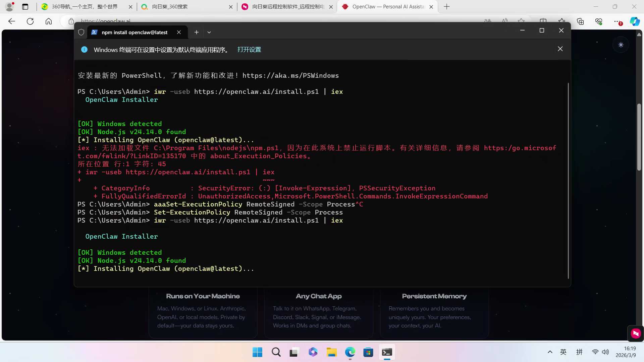This screenshot has width=644, height=362.
Task: Close the npm install openclaw tab
Action: 179,32
